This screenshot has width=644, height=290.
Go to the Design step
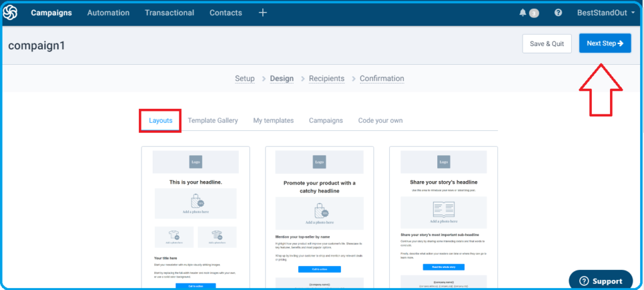pyautogui.click(x=282, y=79)
